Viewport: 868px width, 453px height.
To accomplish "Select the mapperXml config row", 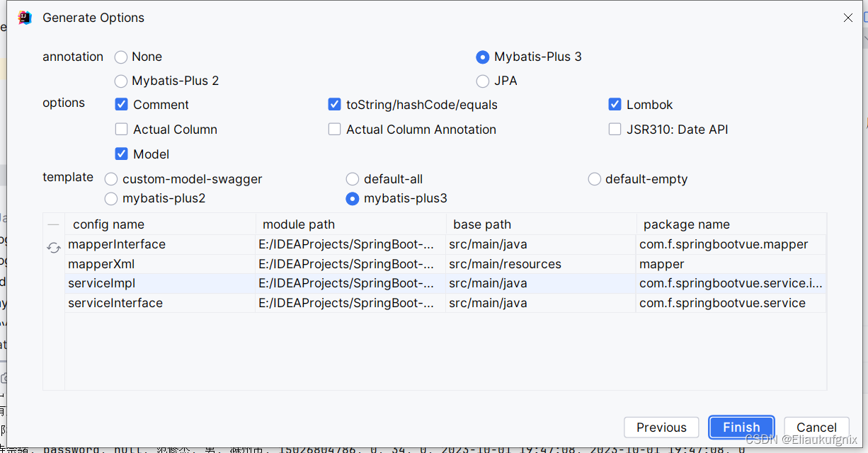I will (445, 264).
